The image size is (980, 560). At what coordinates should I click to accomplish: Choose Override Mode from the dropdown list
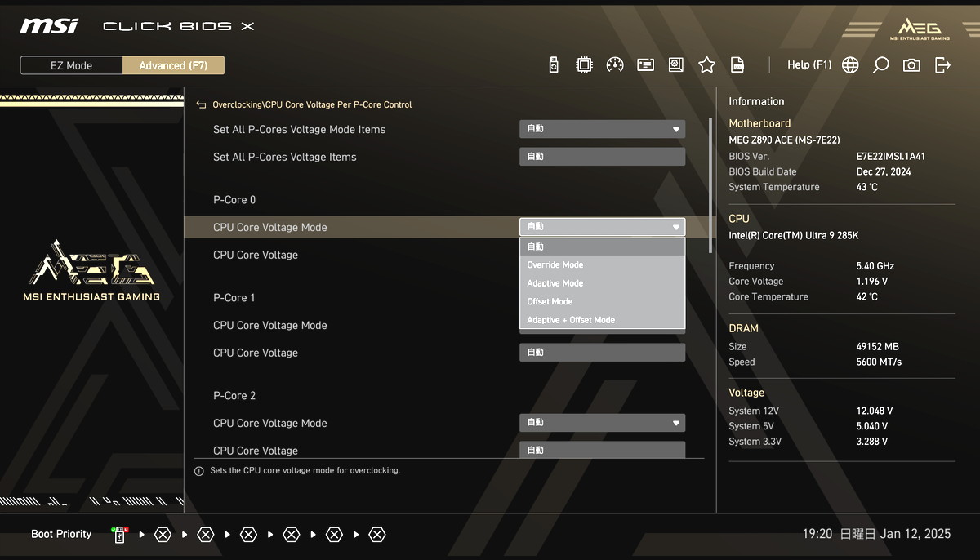602,264
